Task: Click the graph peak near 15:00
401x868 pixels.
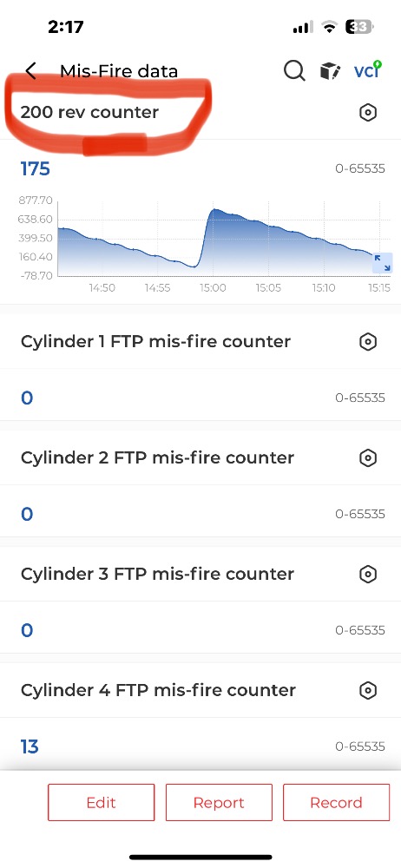Action: point(215,210)
